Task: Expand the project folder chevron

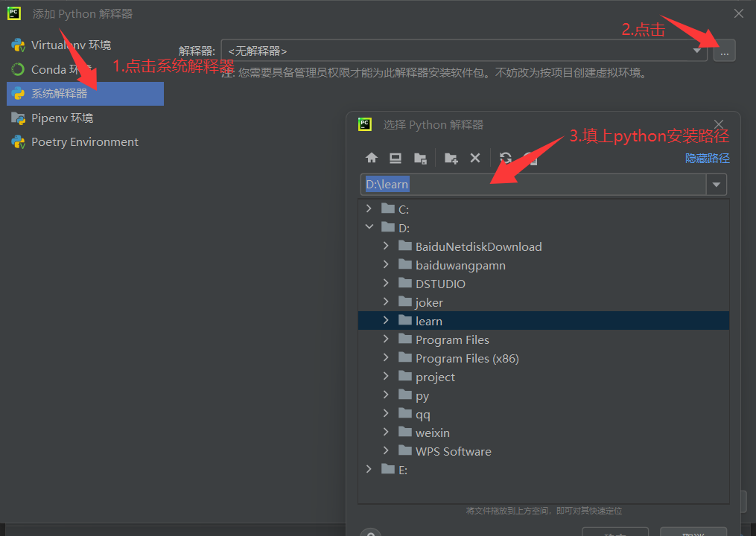Action: (386, 376)
